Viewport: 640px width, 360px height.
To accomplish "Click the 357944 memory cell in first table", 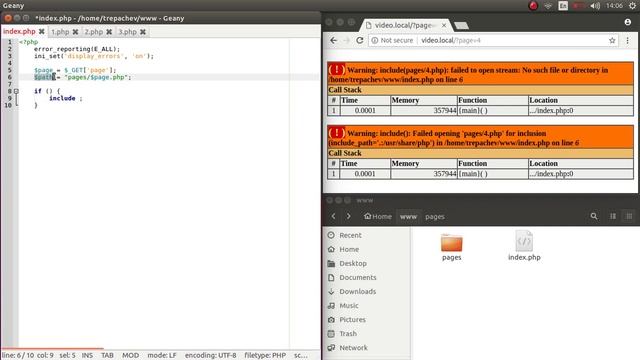I will (x=423, y=110).
